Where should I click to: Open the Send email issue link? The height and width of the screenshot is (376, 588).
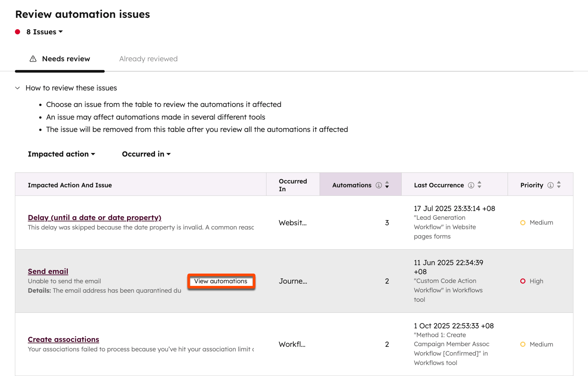pyautogui.click(x=48, y=271)
